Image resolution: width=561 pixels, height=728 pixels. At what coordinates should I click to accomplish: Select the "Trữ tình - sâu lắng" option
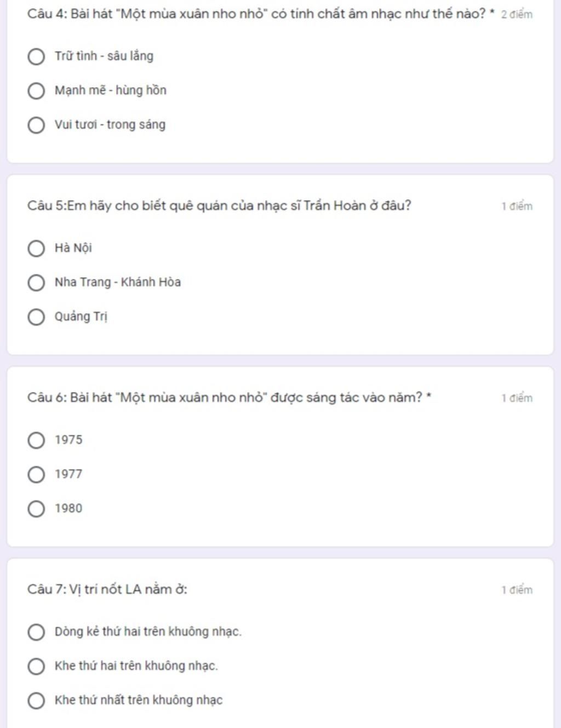pyautogui.click(x=36, y=56)
